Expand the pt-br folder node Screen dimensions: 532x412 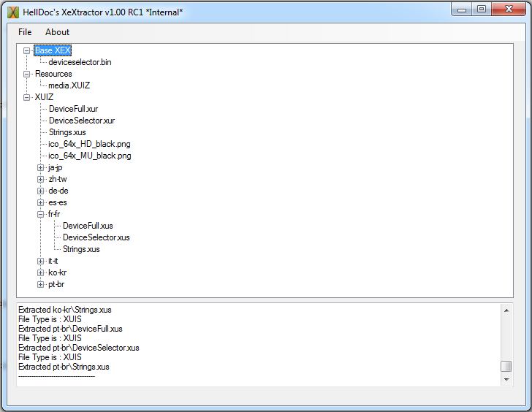[41, 284]
